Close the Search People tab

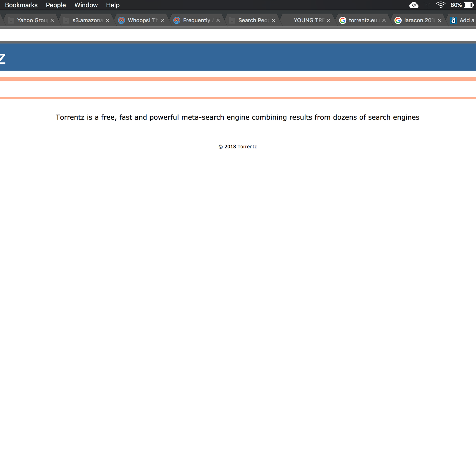(x=273, y=20)
